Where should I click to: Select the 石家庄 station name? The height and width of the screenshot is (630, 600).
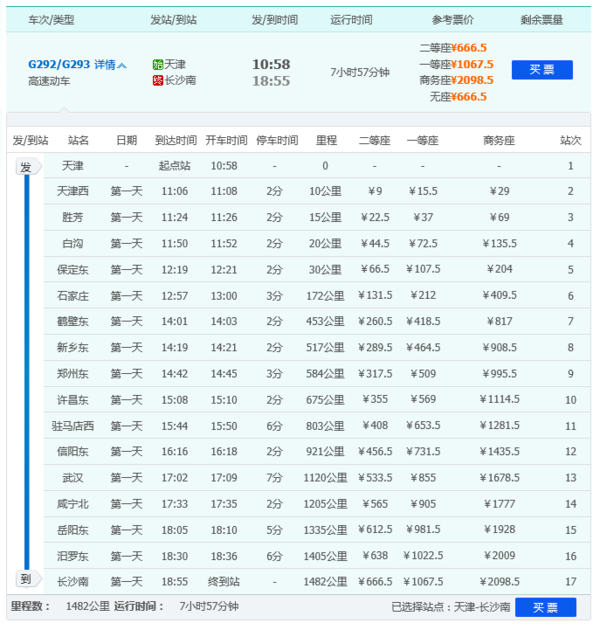(73, 296)
